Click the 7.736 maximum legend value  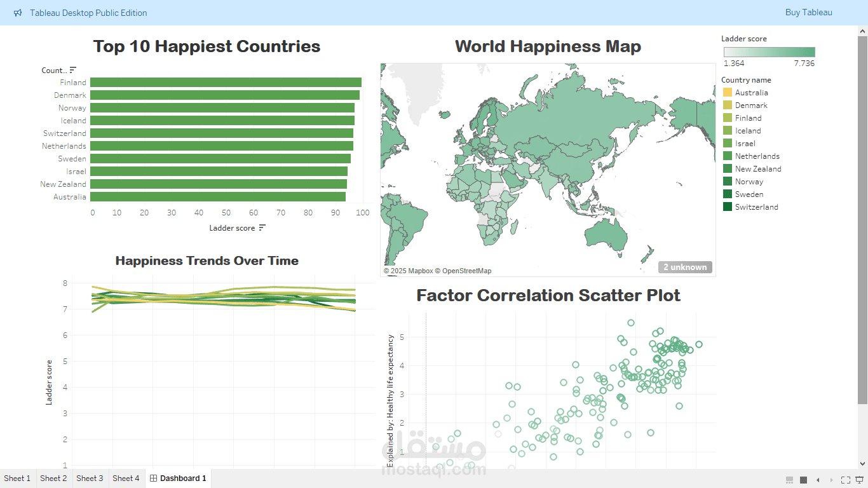pos(804,64)
